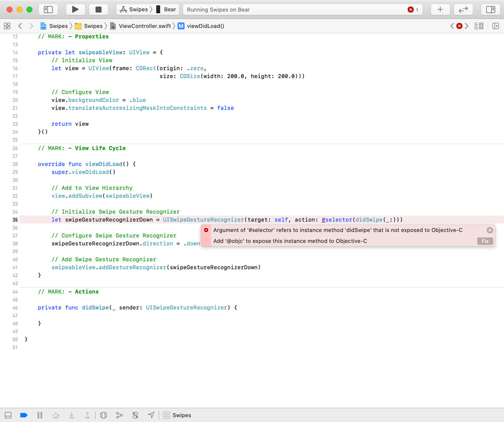Toggle the debug area panel

point(8,415)
